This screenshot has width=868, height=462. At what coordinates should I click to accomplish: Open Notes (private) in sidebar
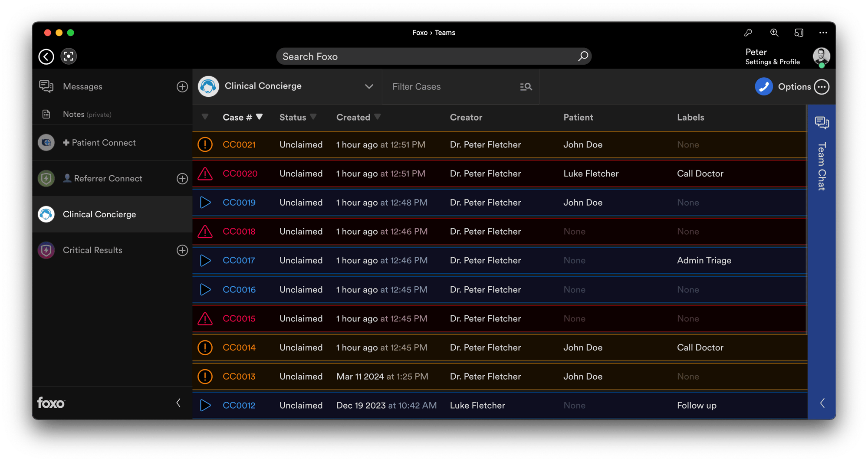87,115
